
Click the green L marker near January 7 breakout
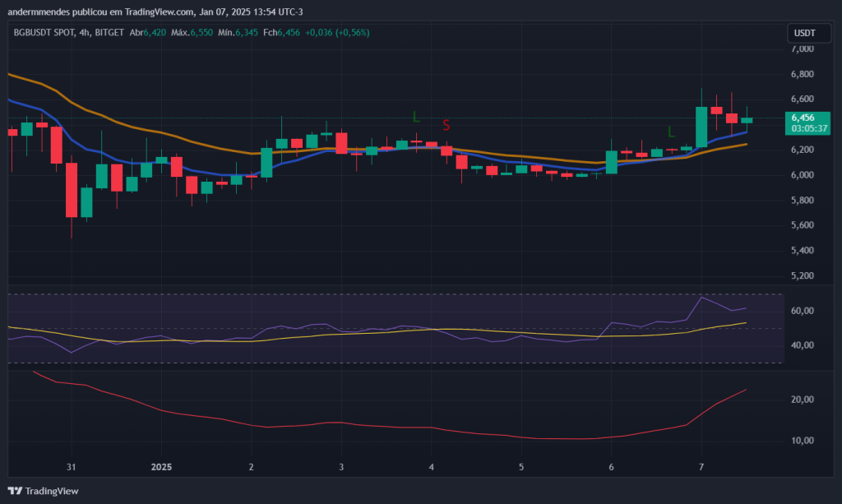[x=671, y=132]
